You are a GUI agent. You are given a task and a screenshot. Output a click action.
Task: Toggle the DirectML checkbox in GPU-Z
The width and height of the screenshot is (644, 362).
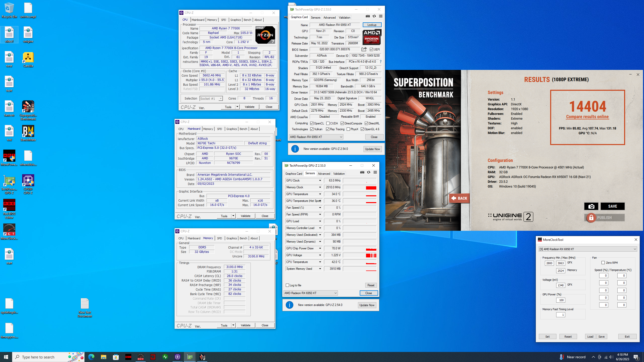(366, 123)
